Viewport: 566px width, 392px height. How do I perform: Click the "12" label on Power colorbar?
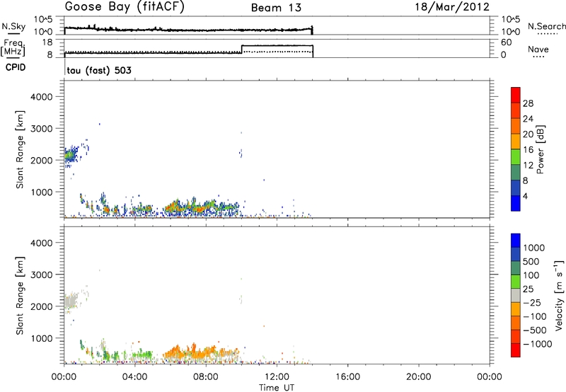[528, 166]
